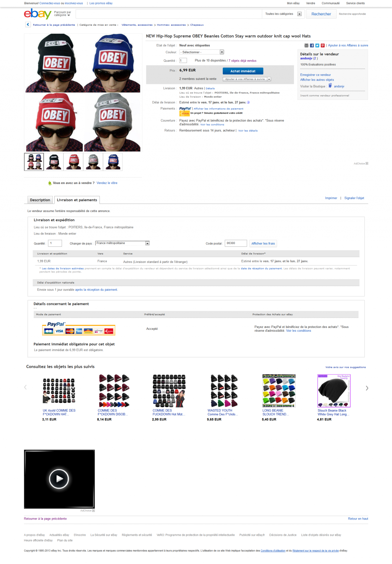Screen dimensions: 392x564
Task: Select the red OBEY beanie thumbnail
Action: point(74,161)
